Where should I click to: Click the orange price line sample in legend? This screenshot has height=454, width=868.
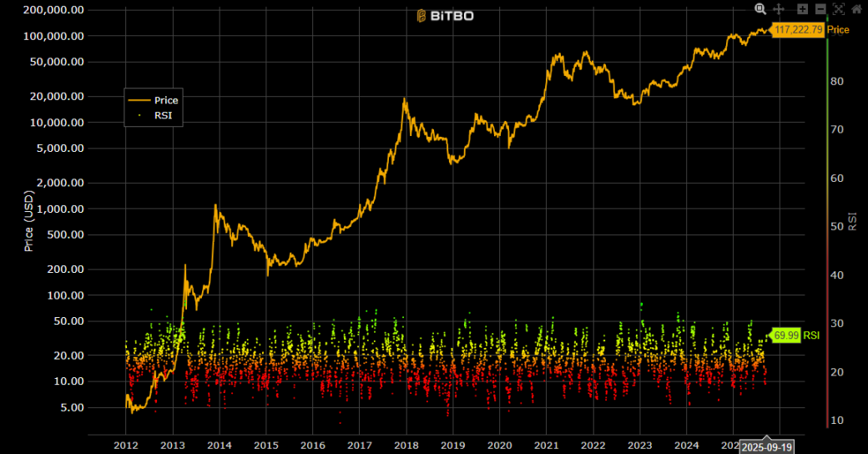tap(139, 100)
